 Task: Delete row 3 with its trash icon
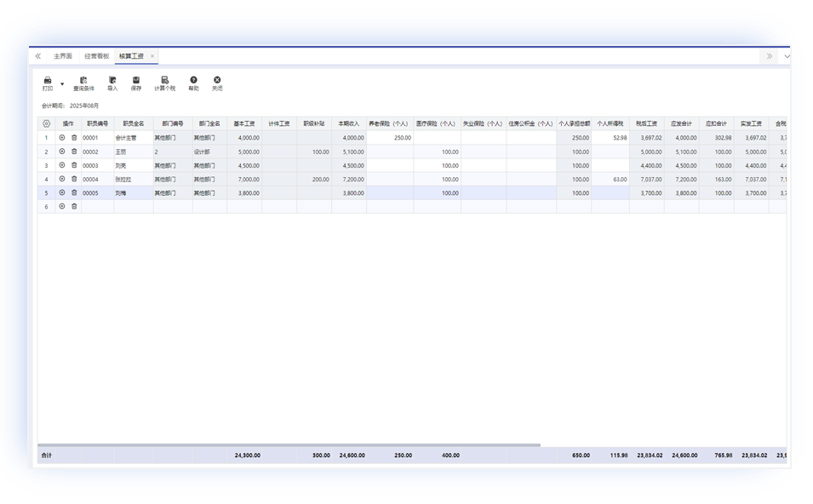[x=74, y=165]
